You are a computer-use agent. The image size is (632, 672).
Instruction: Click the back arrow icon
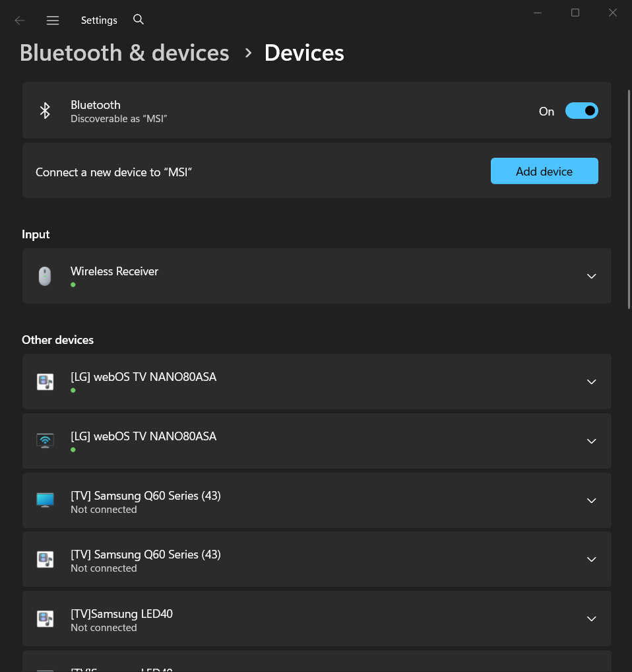(20, 20)
